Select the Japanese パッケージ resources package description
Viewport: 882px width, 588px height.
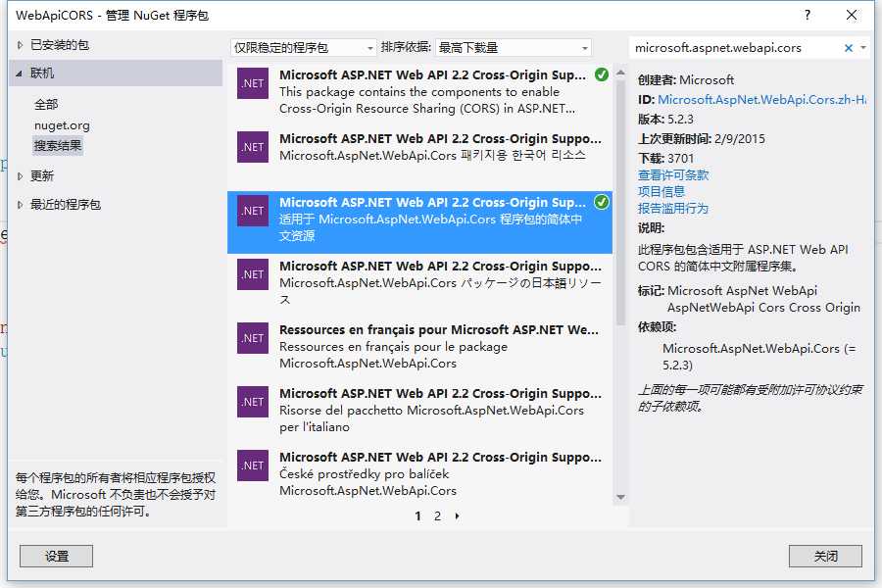(440, 291)
